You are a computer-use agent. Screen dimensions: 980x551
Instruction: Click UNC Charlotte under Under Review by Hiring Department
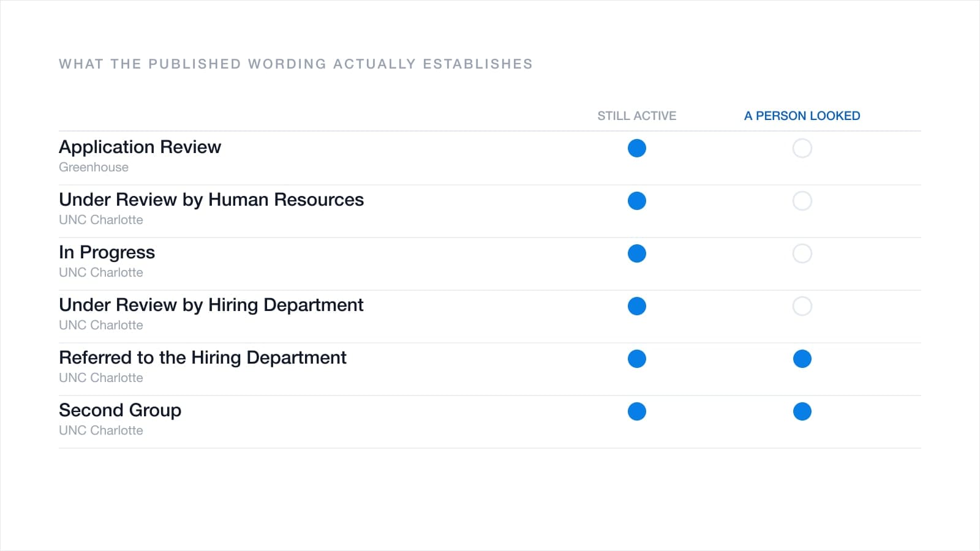101,325
